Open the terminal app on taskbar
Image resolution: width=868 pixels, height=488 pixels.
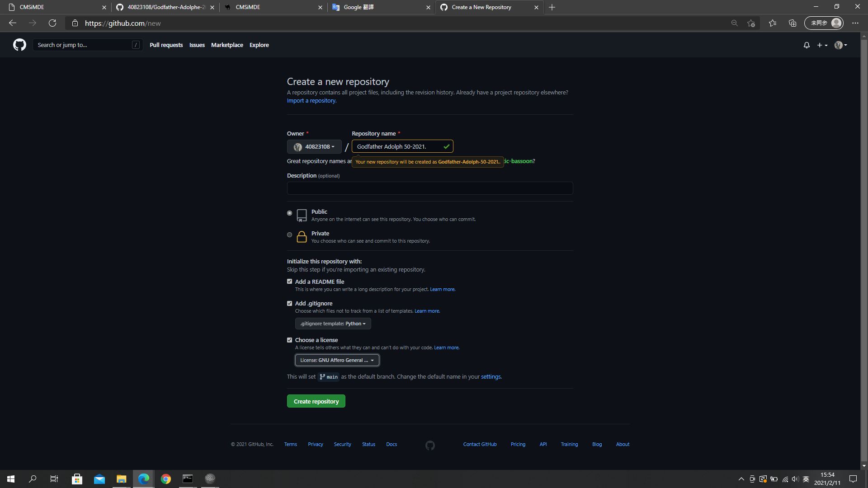tap(188, 479)
